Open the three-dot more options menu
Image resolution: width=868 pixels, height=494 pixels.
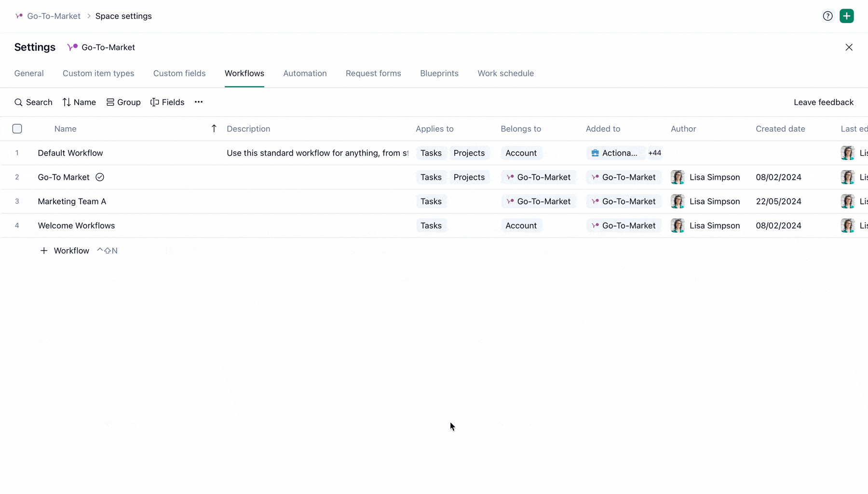[199, 102]
